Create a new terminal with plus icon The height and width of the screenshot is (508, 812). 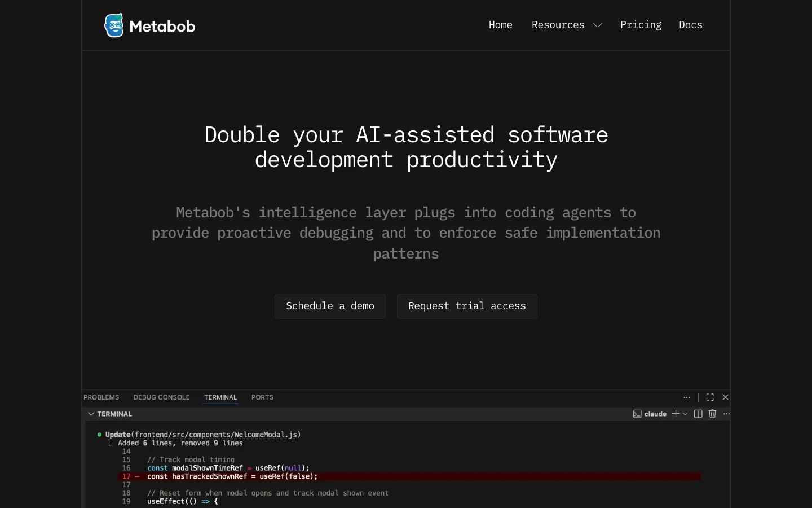coord(676,414)
